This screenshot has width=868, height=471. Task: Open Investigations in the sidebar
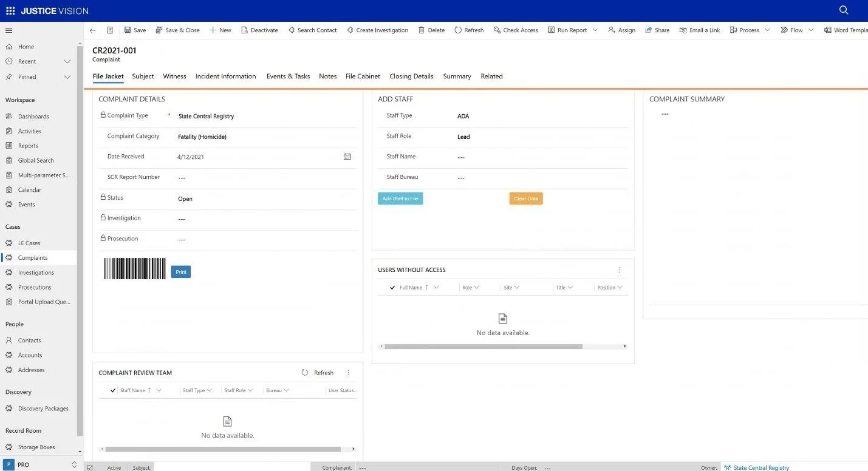pyautogui.click(x=36, y=273)
